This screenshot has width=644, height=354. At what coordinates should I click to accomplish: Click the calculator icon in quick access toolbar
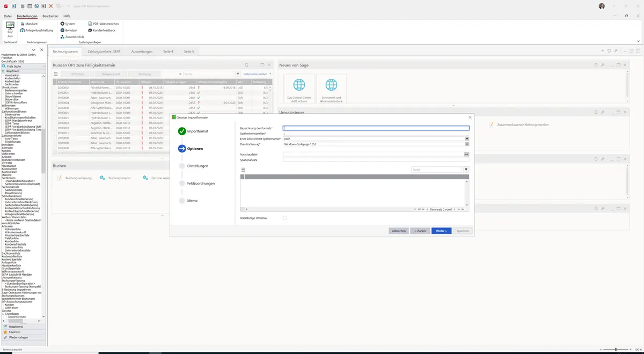22,6
